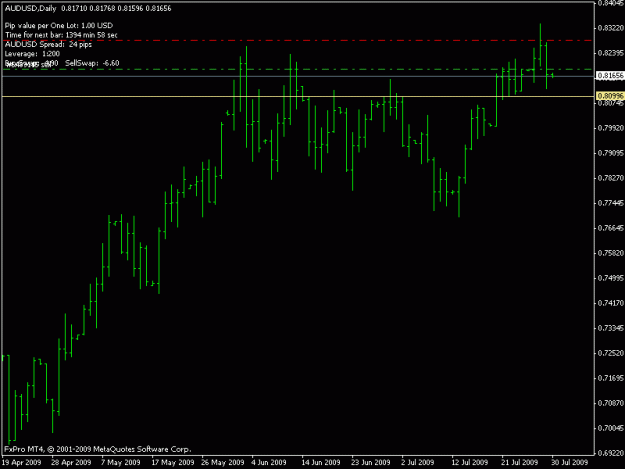Click the 0.79095 price axis label

[611, 153]
